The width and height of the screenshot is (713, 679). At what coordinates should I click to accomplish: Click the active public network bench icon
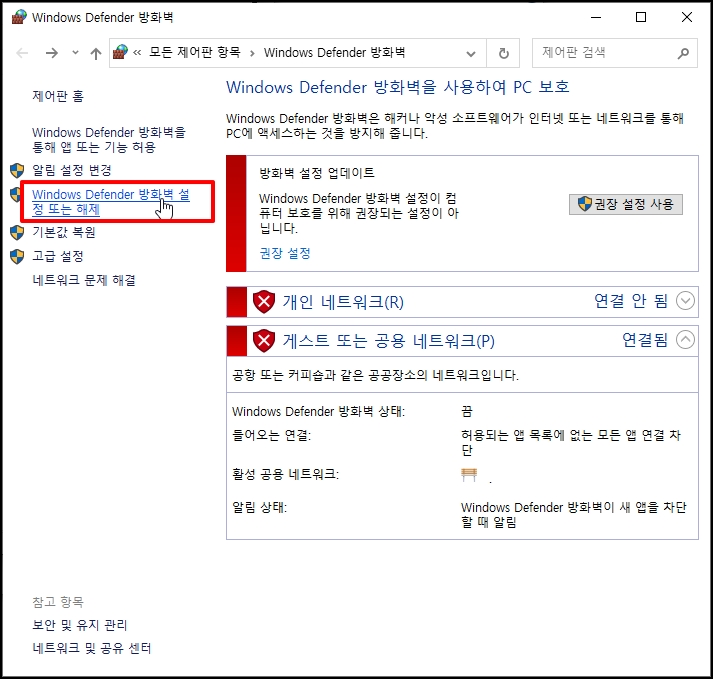coord(469,475)
